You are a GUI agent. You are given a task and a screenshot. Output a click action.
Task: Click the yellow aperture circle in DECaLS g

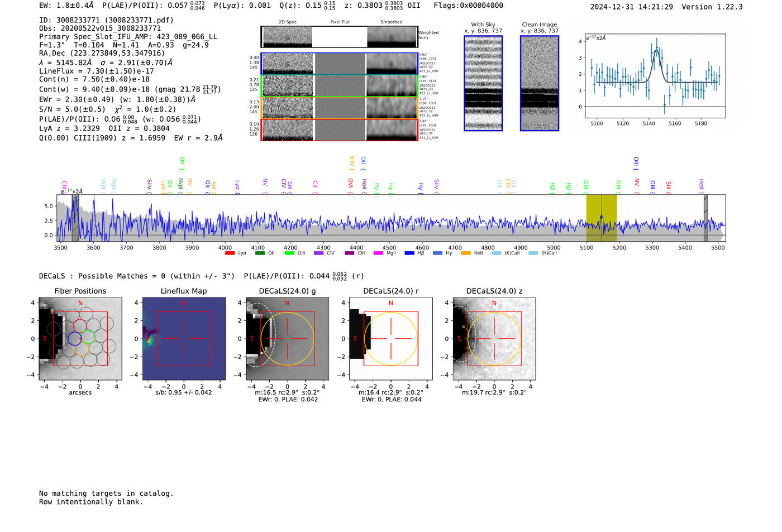tap(287, 339)
